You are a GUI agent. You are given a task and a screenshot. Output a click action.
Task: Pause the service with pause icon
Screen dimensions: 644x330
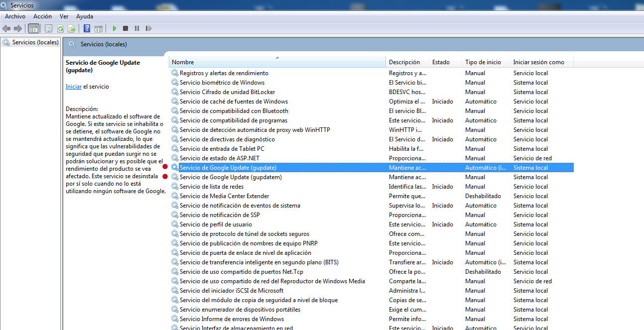137,29
